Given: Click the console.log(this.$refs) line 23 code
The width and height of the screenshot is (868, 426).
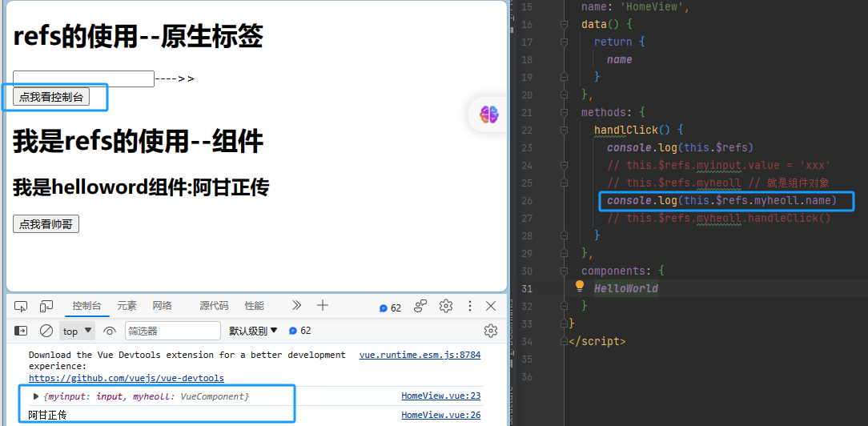Looking at the screenshot, I should coord(681,147).
